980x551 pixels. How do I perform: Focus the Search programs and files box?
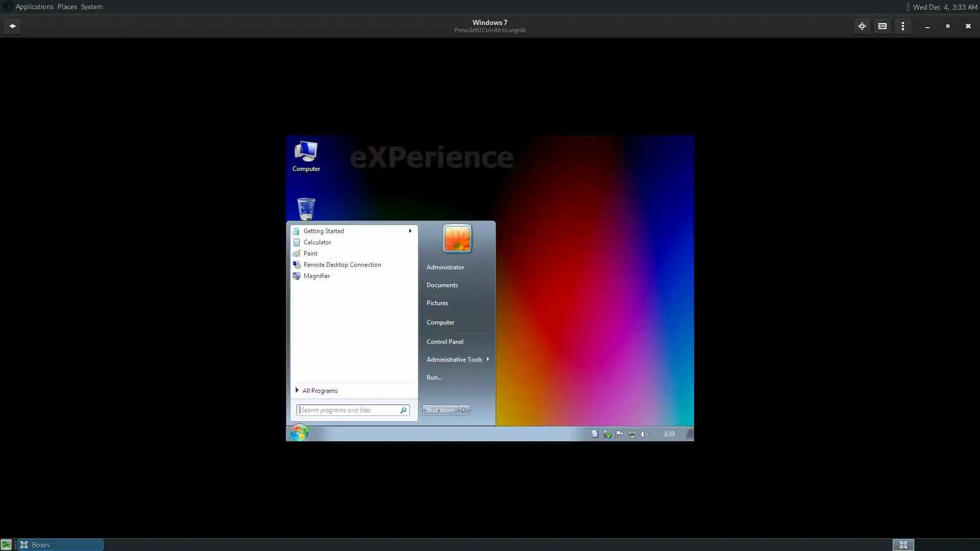tap(348, 410)
